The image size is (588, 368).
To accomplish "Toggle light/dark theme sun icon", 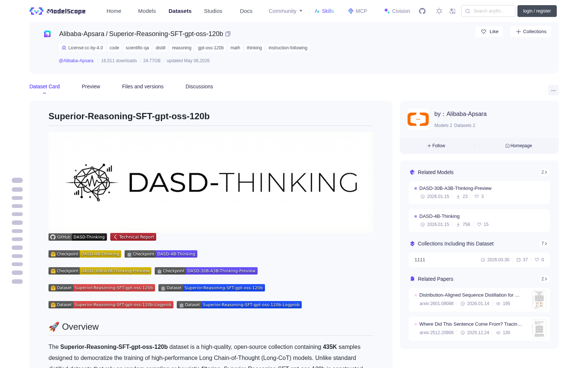I will tap(439, 11).
